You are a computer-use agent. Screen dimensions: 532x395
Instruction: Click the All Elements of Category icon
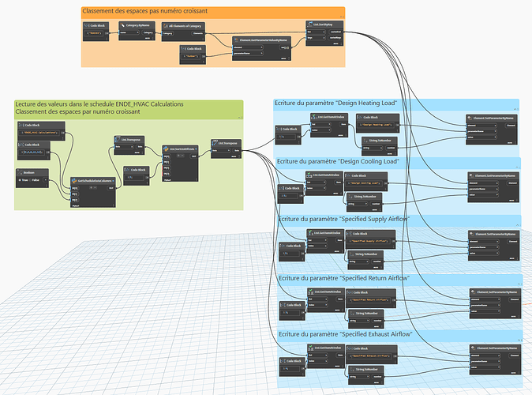click(x=166, y=26)
